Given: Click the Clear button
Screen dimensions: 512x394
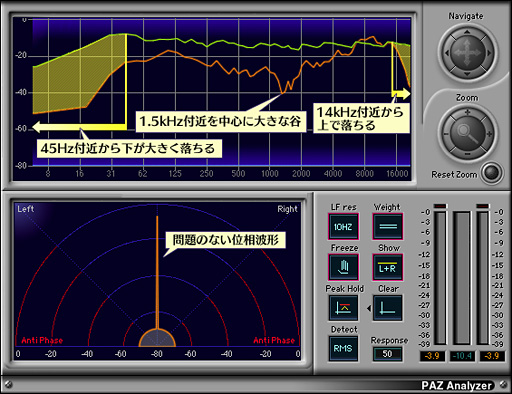Looking at the screenshot, I should pyautogui.click(x=388, y=308).
